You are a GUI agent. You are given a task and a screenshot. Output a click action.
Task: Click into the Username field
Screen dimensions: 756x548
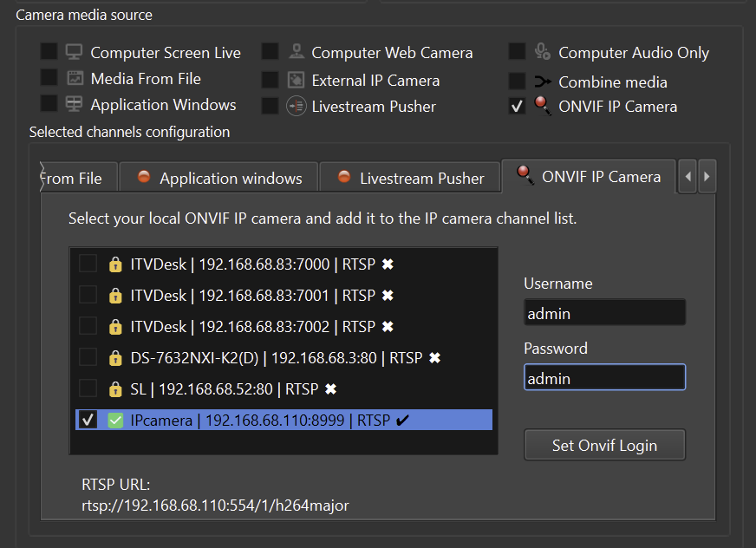(x=604, y=313)
